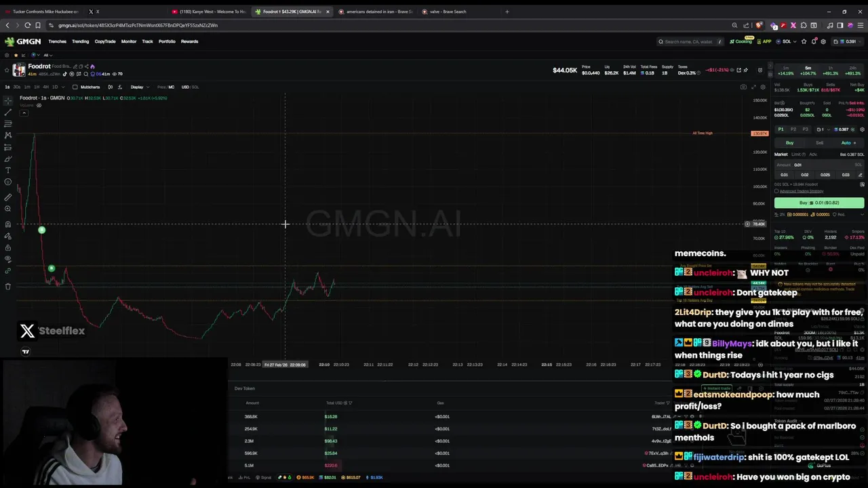
Task: Delete drawings with the trash icon
Action: coord(8,286)
